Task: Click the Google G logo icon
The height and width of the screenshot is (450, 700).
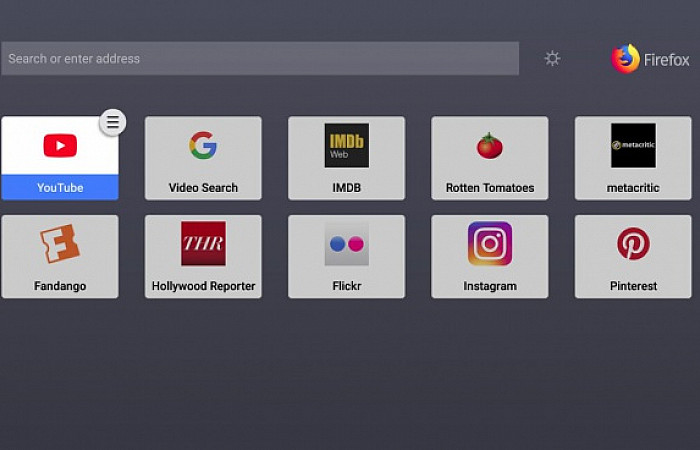Action: (x=203, y=146)
